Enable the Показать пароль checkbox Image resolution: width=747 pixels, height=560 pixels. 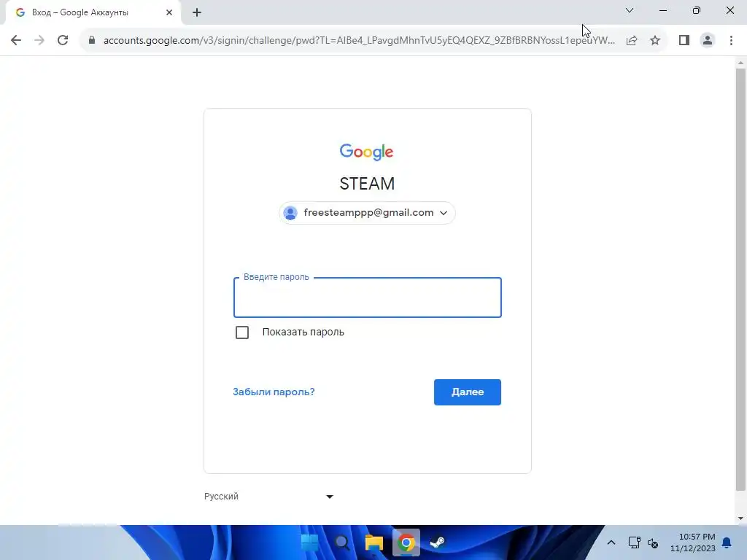tap(242, 332)
